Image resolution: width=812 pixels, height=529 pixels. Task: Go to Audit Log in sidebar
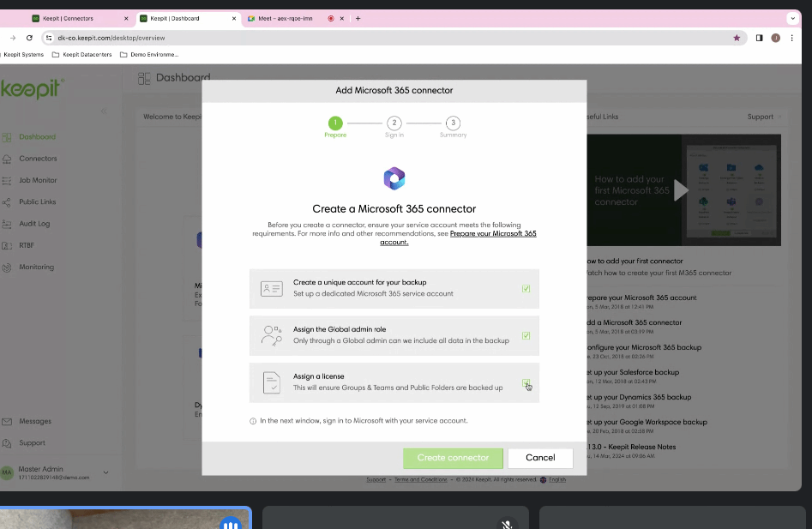tap(34, 224)
